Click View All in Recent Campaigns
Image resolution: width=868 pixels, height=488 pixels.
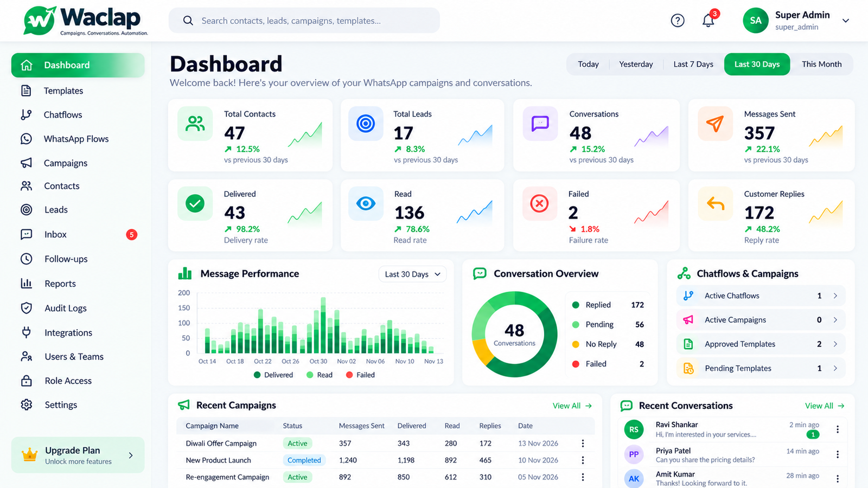[x=572, y=406]
